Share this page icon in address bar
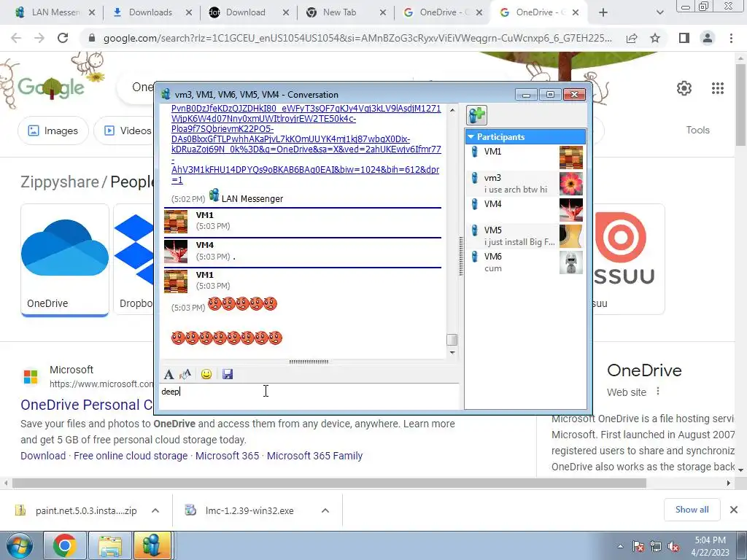 632,38
